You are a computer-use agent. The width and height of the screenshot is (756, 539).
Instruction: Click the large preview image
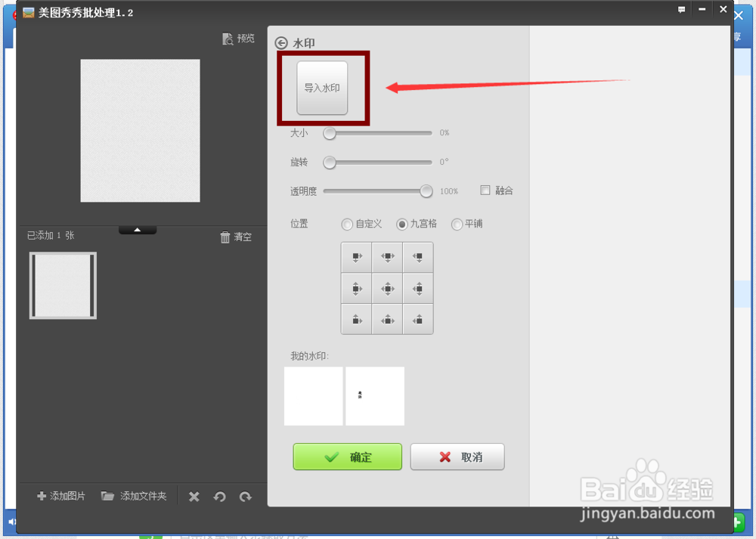pyautogui.click(x=141, y=131)
